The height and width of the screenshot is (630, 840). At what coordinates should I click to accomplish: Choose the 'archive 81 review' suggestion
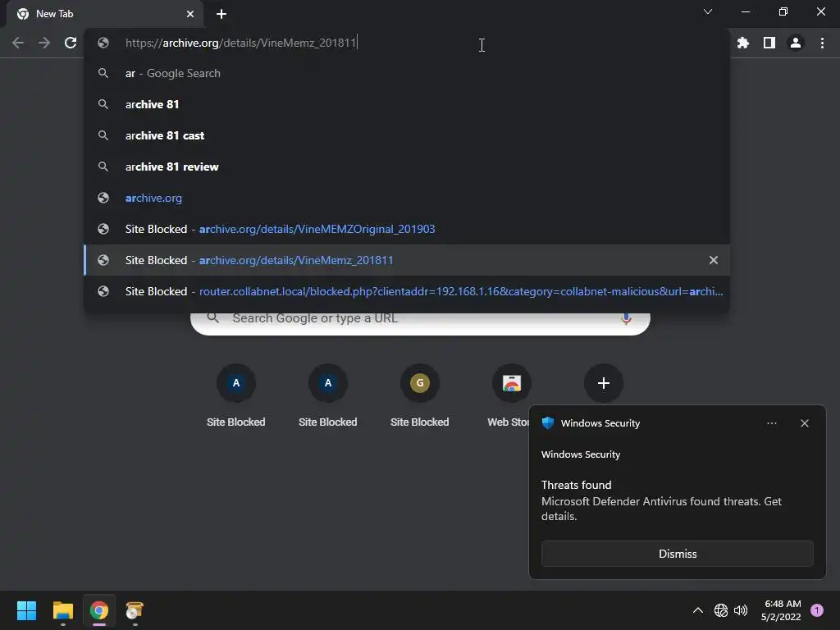pos(407,167)
